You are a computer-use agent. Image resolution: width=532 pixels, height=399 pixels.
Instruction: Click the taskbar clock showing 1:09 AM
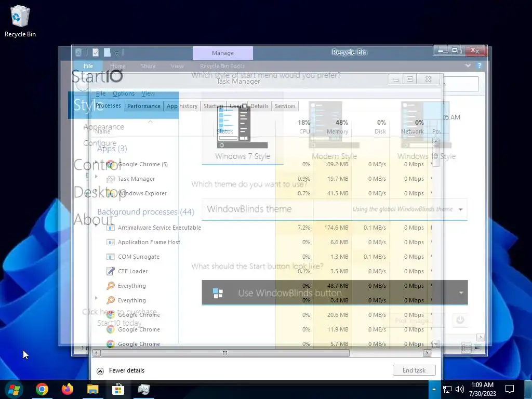coord(482,389)
